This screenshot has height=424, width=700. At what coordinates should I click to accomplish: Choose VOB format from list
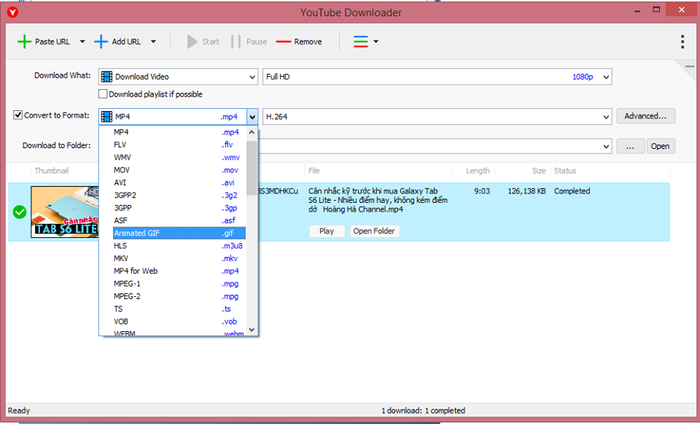pos(179,321)
